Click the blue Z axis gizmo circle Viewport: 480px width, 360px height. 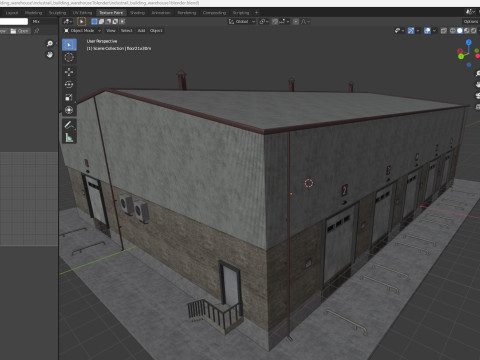[469, 42]
